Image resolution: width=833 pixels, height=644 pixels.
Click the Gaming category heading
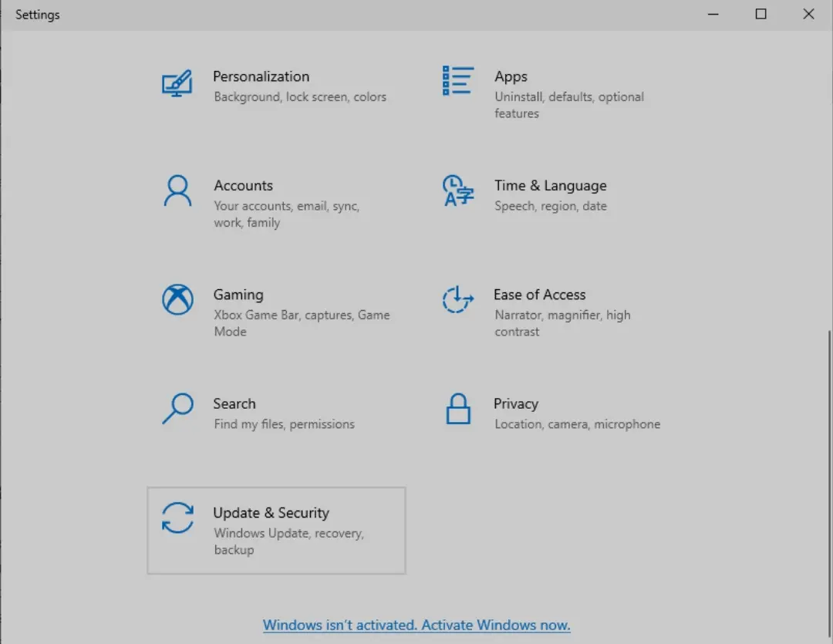click(238, 295)
